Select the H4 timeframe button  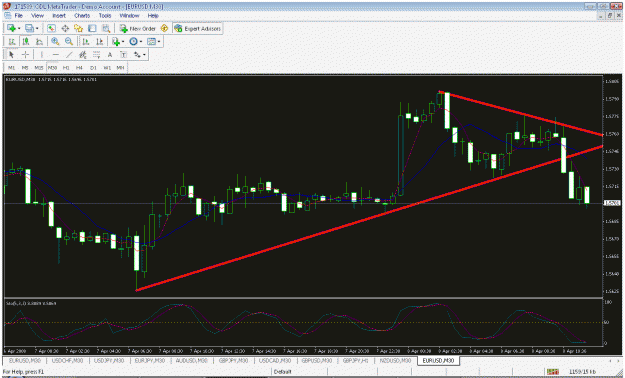[x=80, y=68]
